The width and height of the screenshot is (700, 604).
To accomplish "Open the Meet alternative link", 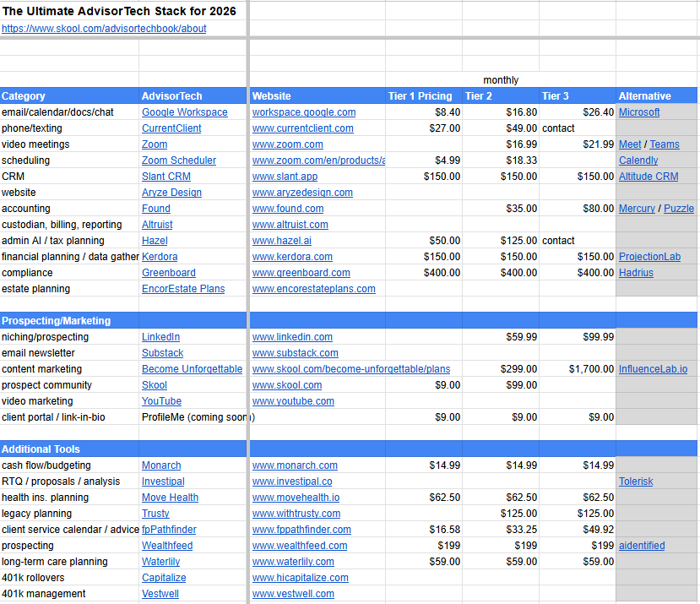I will pyautogui.click(x=630, y=144).
